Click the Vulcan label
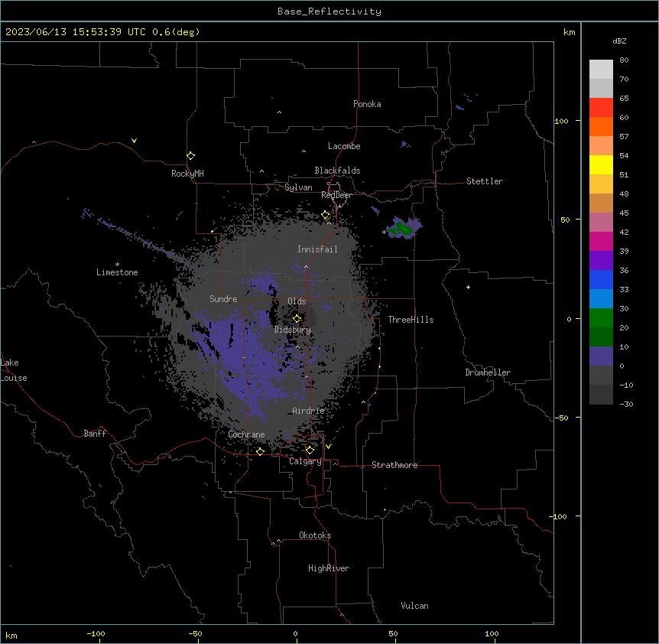659x644 pixels. [415, 606]
